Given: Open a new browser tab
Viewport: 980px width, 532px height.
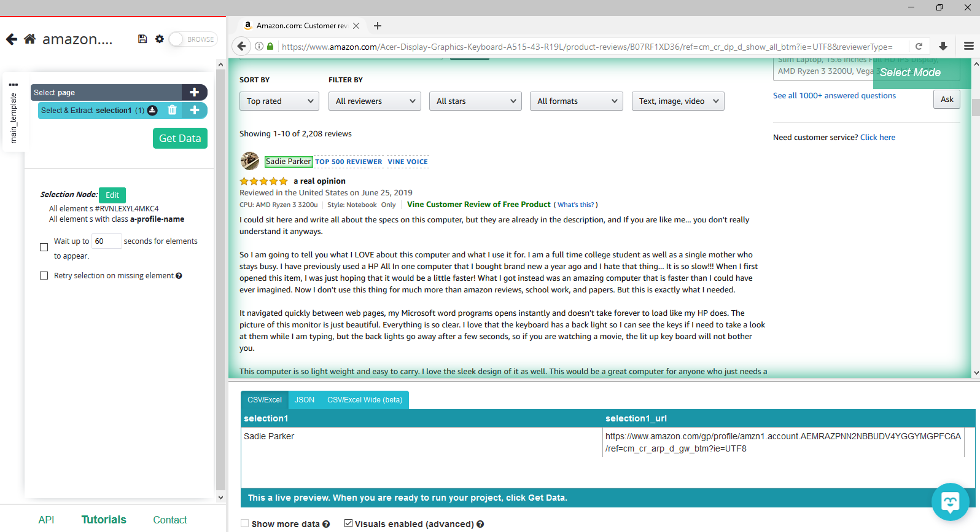Looking at the screenshot, I should (378, 26).
